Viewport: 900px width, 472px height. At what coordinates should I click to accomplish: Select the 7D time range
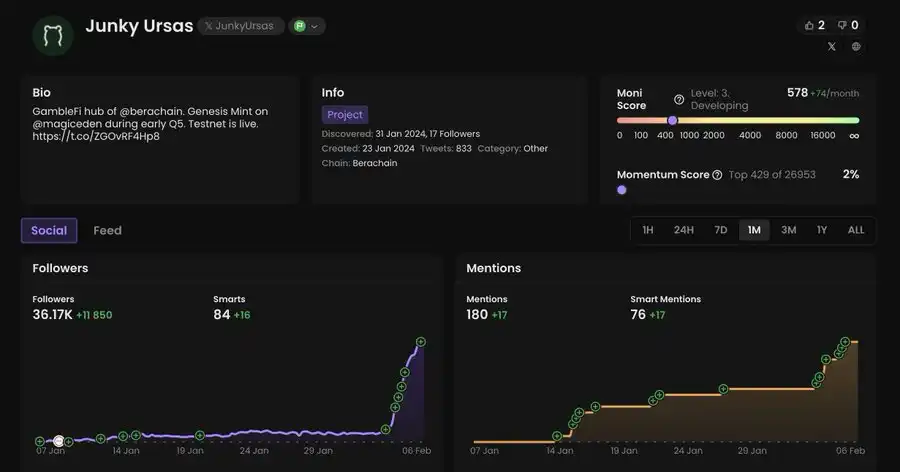(720, 230)
